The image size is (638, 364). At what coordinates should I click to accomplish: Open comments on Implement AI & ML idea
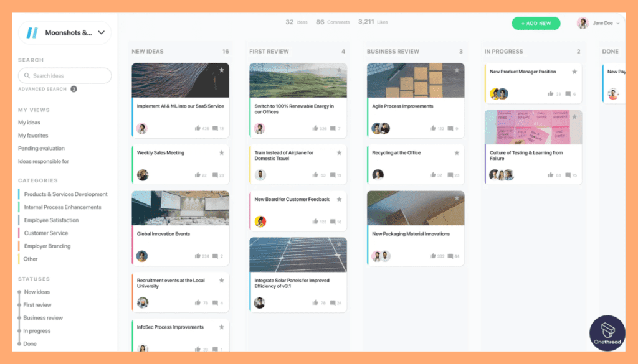tap(215, 128)
